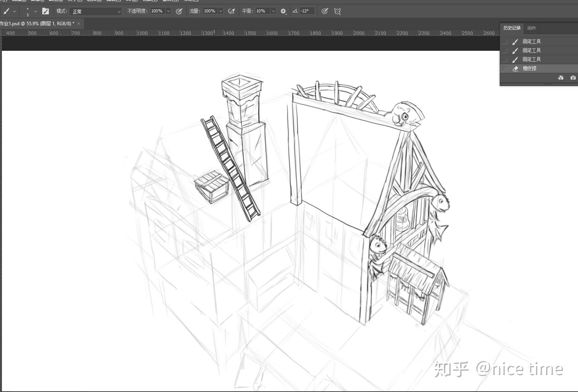Select the 橡皮擦 history state
This screenshot has height=392, width=578.
click(539, 69)
